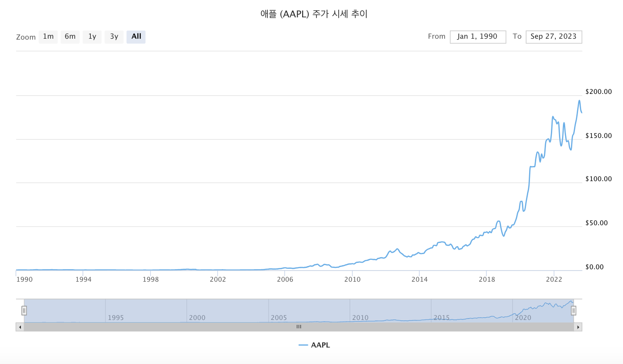Select the 1y zoom option
The height and width of the screenshot is (364, 623).
click(x=92, y=37)
